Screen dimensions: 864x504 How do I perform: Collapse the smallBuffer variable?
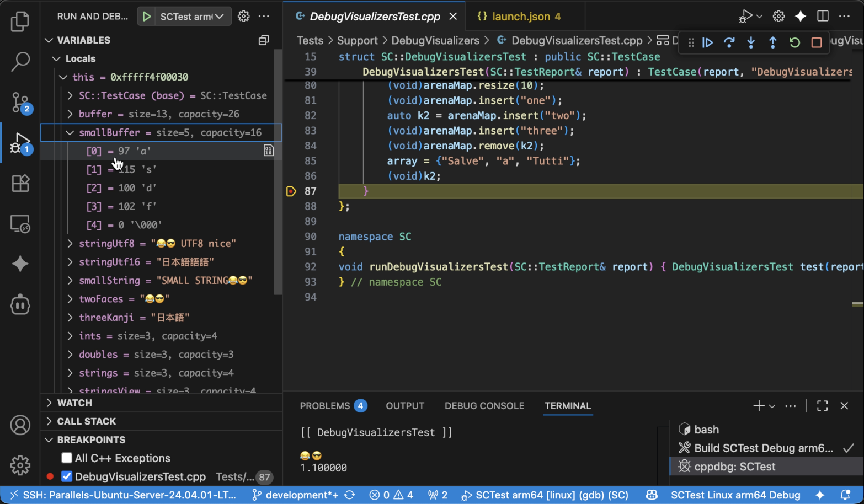click(x=70, y=132)
